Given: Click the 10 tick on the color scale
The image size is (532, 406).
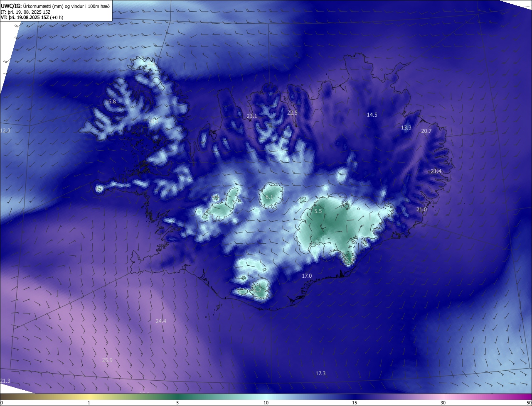Looking at the screenshot, I should (x=266, y=403).
